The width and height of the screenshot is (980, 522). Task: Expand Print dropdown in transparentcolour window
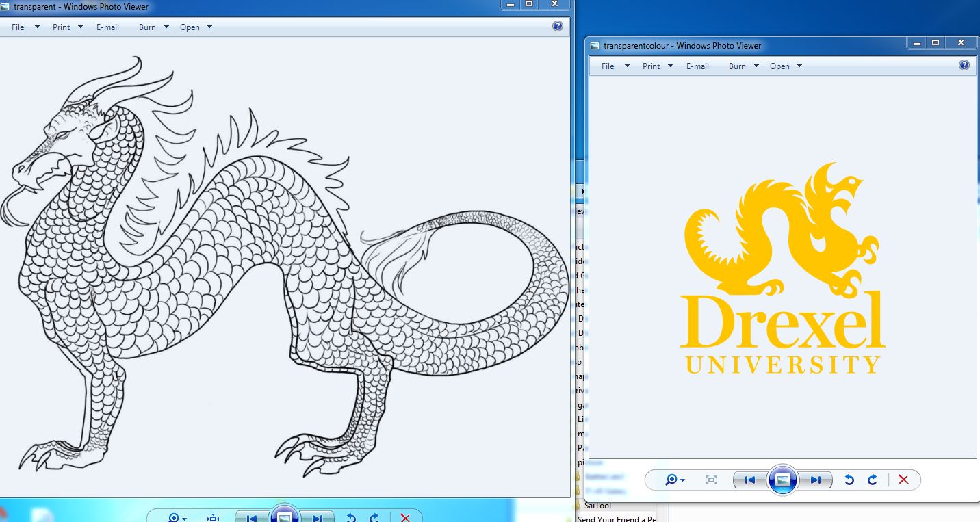(x=658, y=66)
